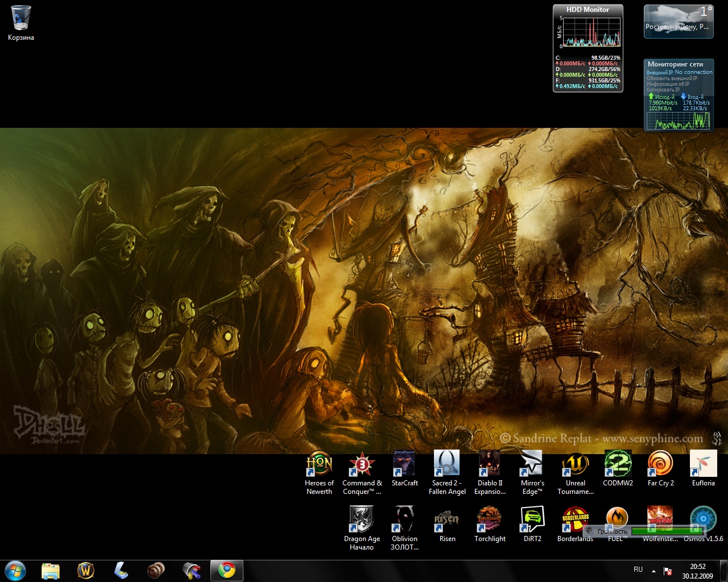Open the RU language selector
The image size is (728, 582).
[638, 569]
